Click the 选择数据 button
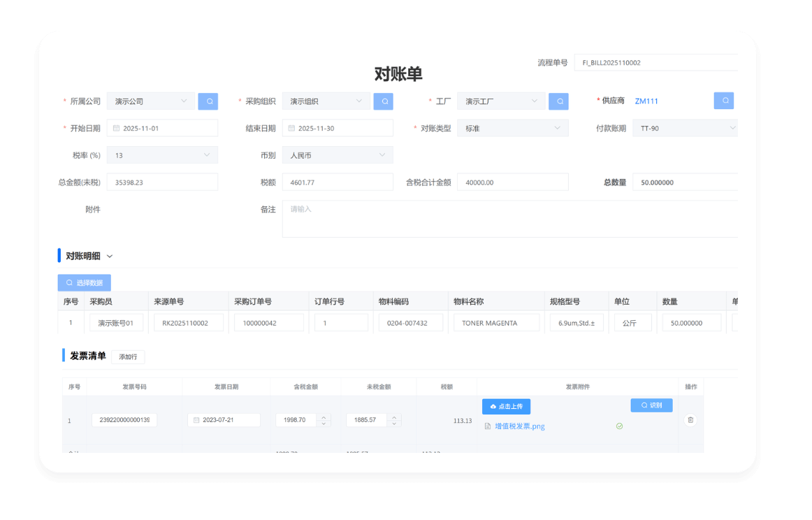Viewport: 812px width, 520px height. [83, 283]
